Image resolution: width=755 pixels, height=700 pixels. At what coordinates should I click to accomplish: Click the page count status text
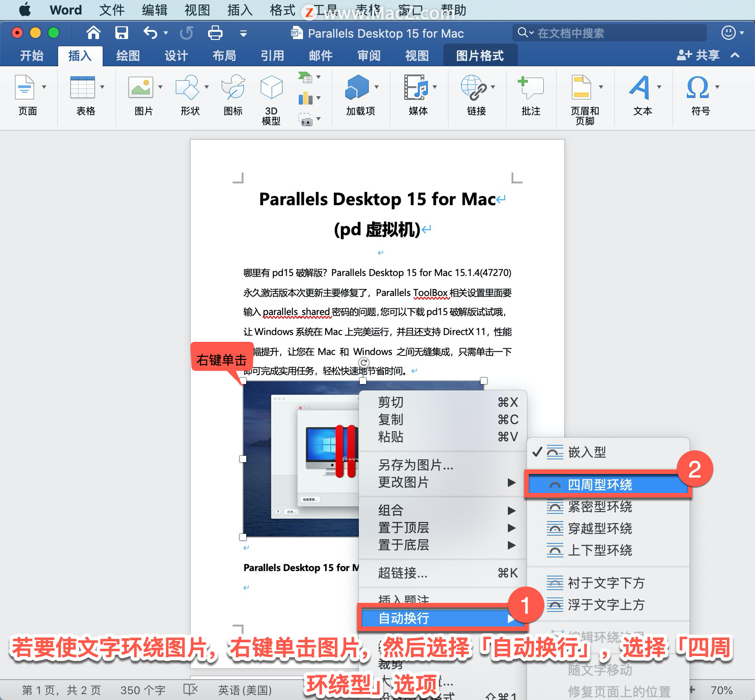click(x=61, y=690)
